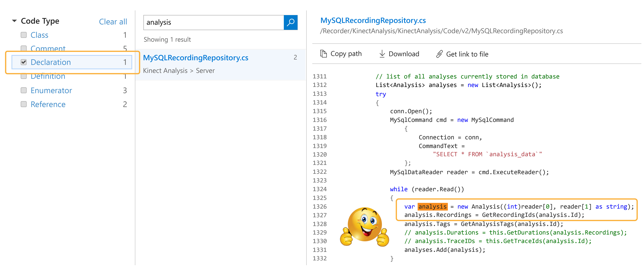This screenshot has height=278, width=644.
Task: Uncheck the Declaration checkbox
Action: coord(24,62)
